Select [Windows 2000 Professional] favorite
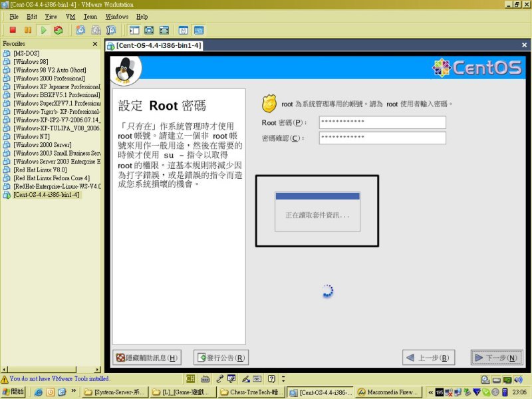This screenshot has height=399, width=532. 49,78
